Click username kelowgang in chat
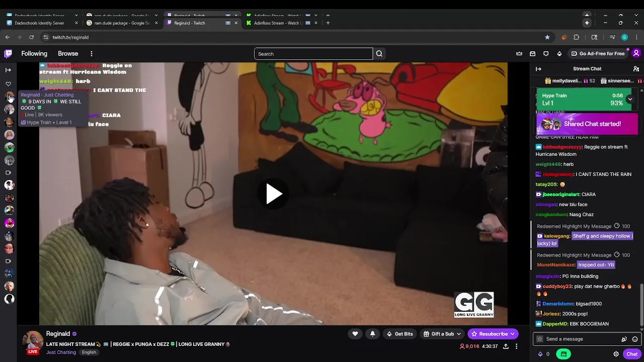644x362 pixels. pyautogui.click(x=556, y=236)
